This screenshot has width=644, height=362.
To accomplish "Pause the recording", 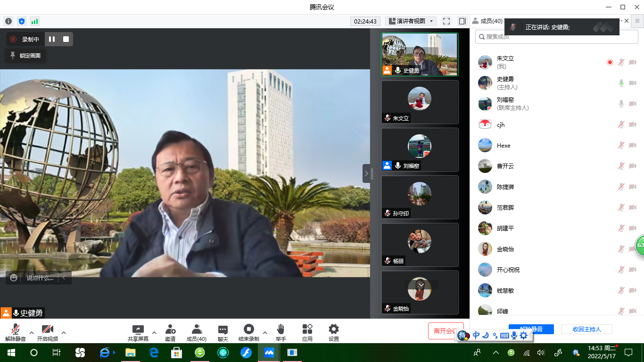I will point(52,39).
